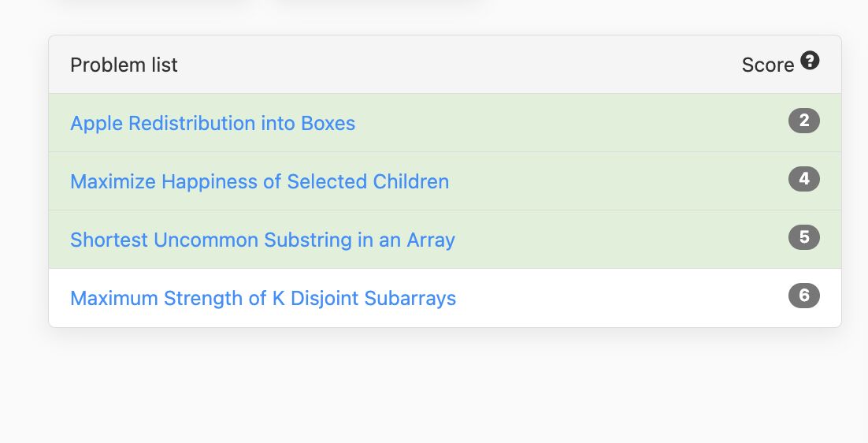
Task: Open Shortest Uncommon Substring in an Array
Action: pyautogui.click(x=262, y=240)
